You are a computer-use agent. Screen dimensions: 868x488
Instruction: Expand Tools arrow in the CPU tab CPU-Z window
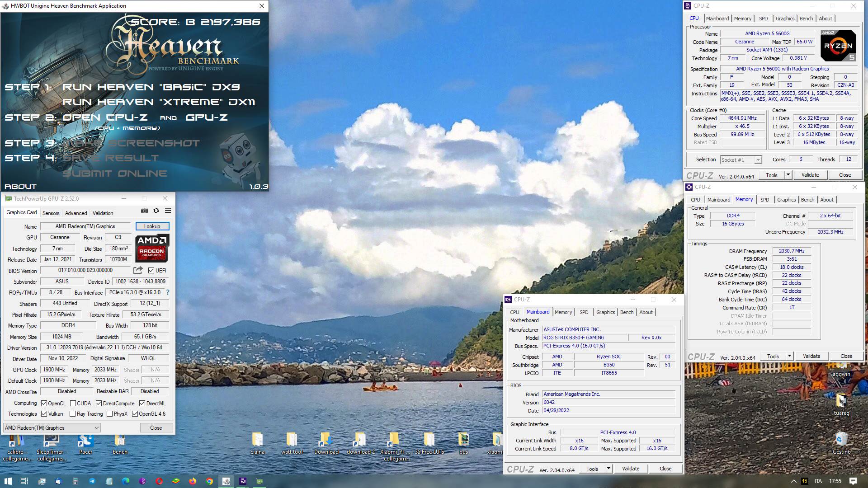(x=788, y=175)
